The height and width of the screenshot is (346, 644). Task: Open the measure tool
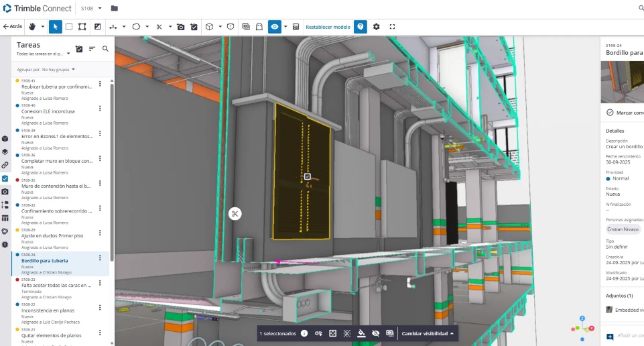113,27
